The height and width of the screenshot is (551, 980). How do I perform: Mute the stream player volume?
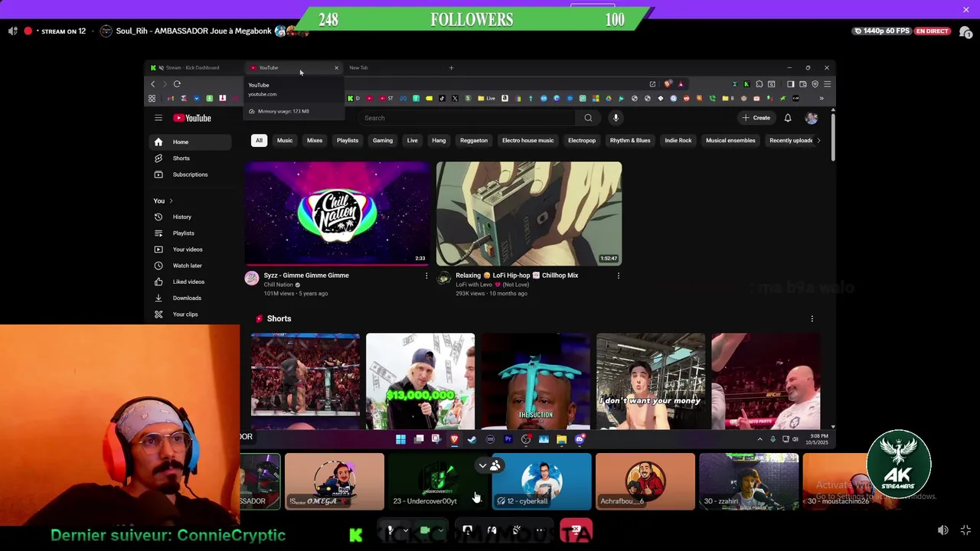943,530
